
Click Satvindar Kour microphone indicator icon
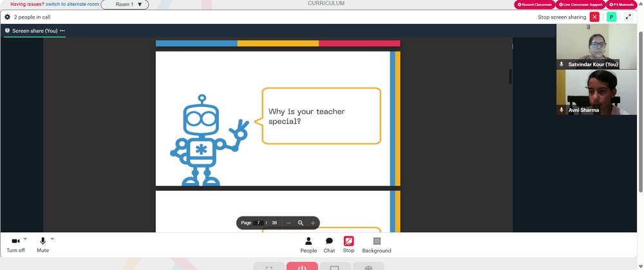562,64
